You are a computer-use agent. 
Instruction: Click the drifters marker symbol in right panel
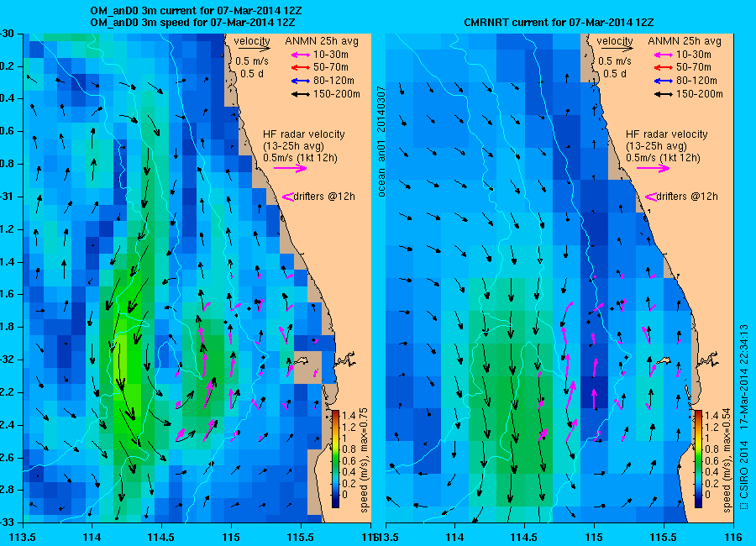coord(650,197)
